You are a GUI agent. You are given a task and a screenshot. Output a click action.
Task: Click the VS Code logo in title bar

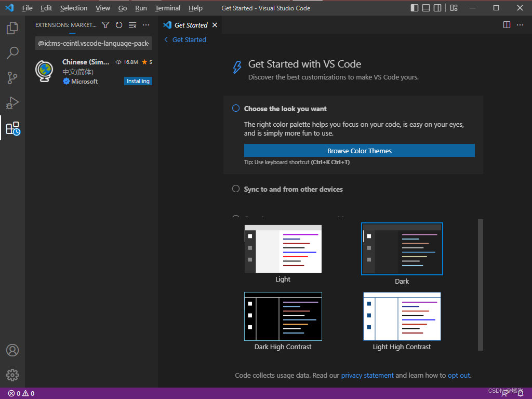point(9,7)
